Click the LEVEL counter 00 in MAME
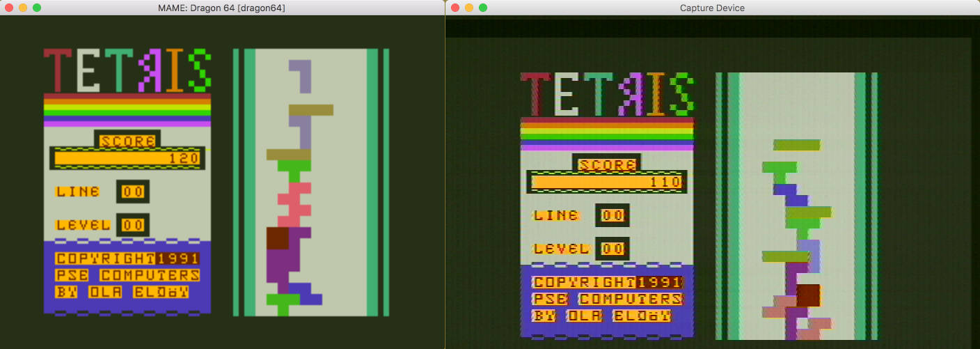 132,225
